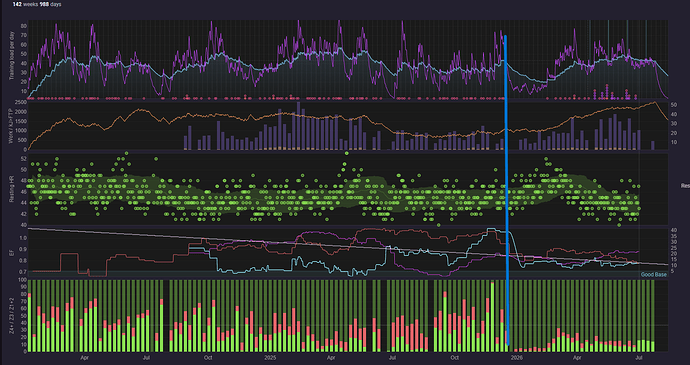Screen dimensions: 690x365
Task: Click the "50" tick on the right FTP axis
Action: click(674, 105)
